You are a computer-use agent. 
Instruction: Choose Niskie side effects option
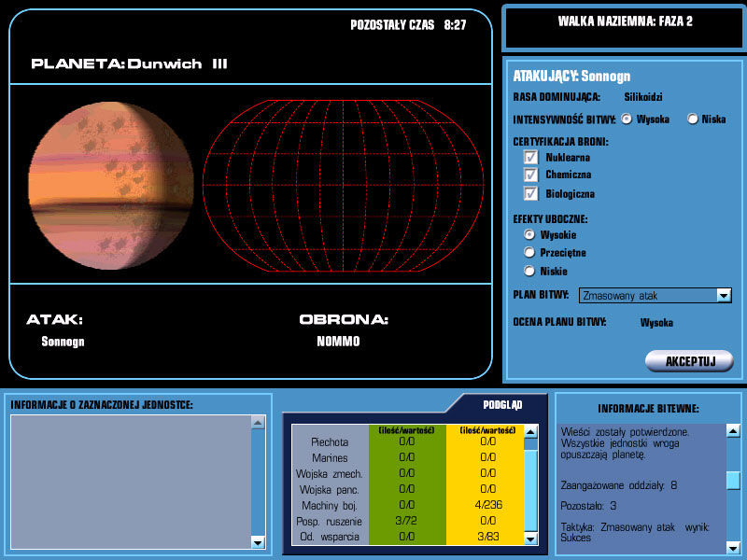click(x=529, y=271)
